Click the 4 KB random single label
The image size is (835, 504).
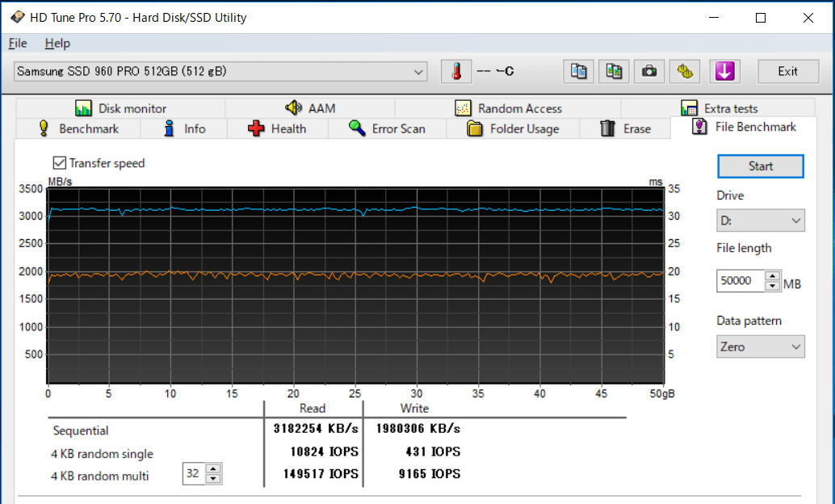tap(102, 454)
